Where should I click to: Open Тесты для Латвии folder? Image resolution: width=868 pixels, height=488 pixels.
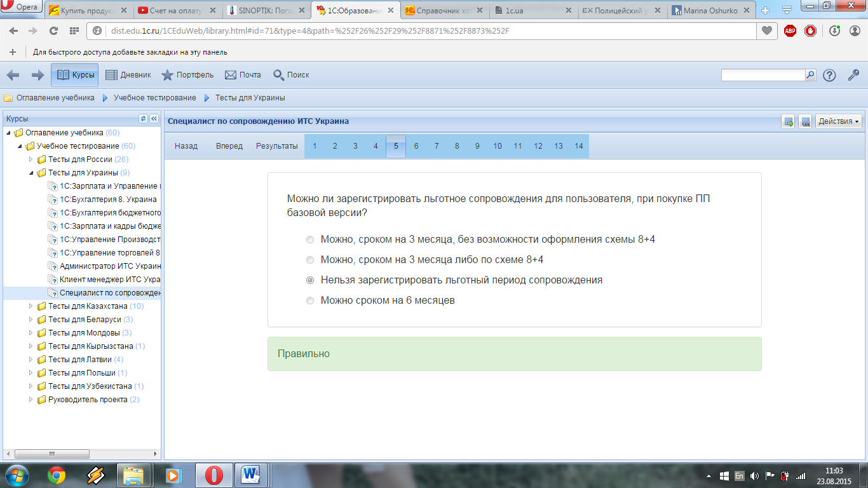[x=80, y=360]
